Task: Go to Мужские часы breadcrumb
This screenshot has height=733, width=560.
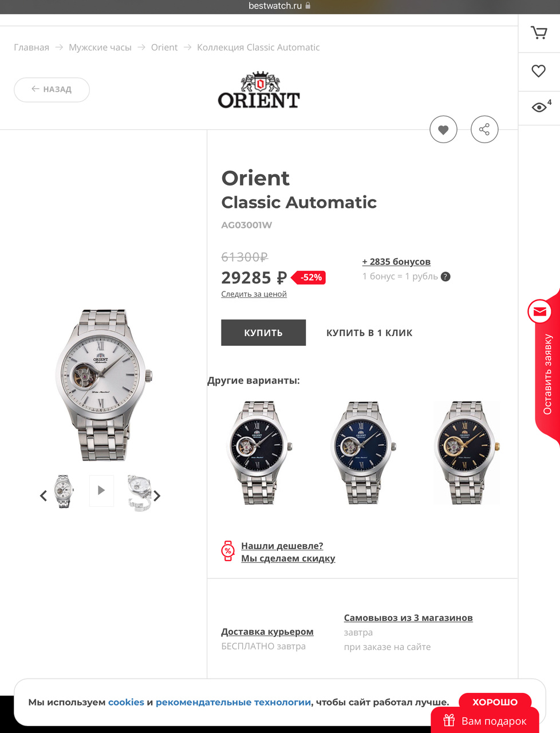Action: tap(100, 48)
